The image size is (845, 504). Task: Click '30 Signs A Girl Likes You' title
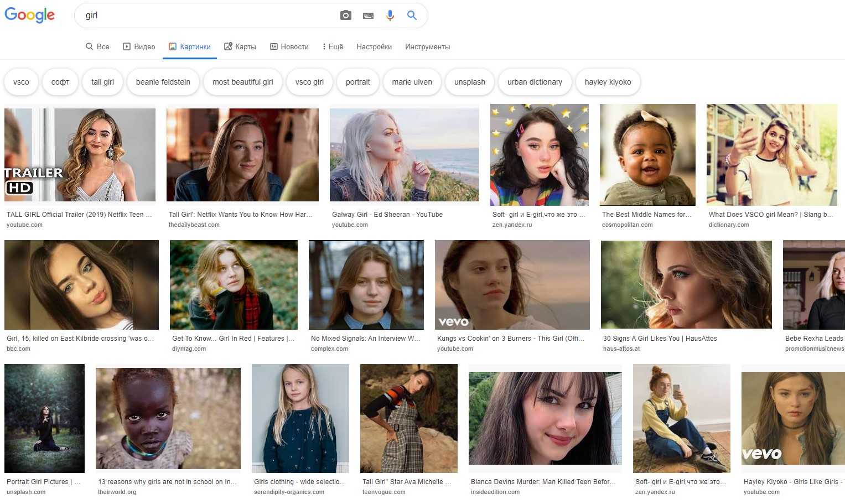tap(660, 339)
